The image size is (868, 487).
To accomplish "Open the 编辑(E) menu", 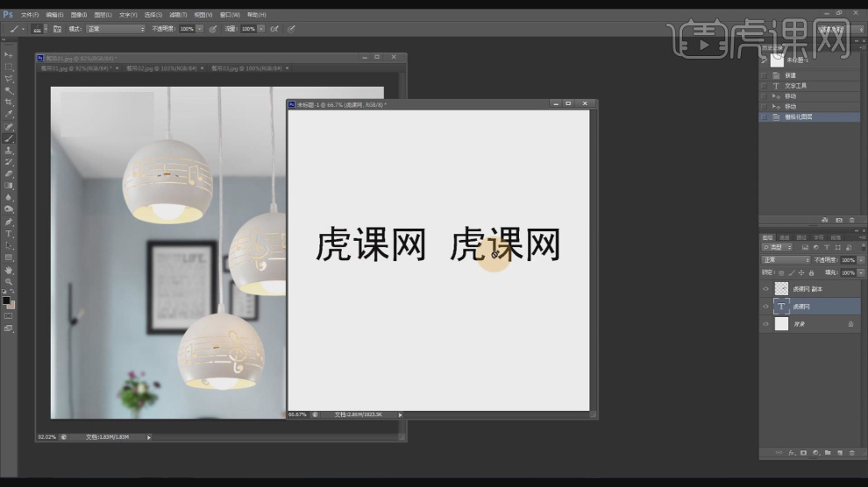I will tap(54, 15).
